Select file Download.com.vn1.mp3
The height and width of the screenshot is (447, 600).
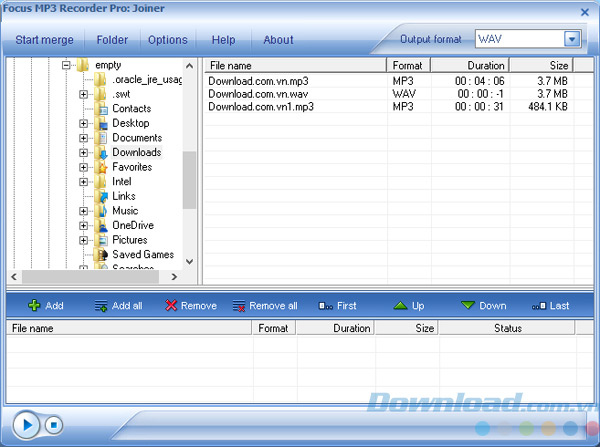pyautogui.click(x=261, y=106)
